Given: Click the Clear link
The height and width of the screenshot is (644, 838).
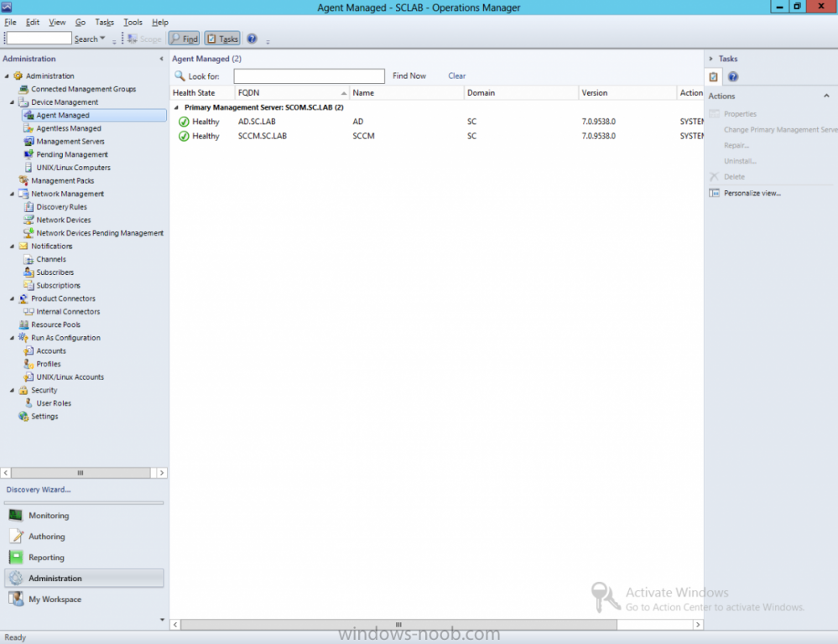Looking at the screenshot, I should [457, 76].
